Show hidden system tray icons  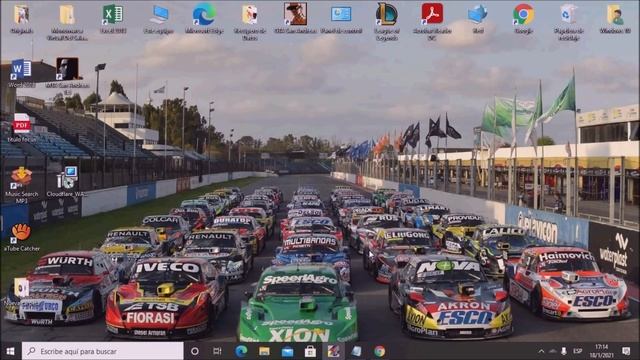point(541,351)
